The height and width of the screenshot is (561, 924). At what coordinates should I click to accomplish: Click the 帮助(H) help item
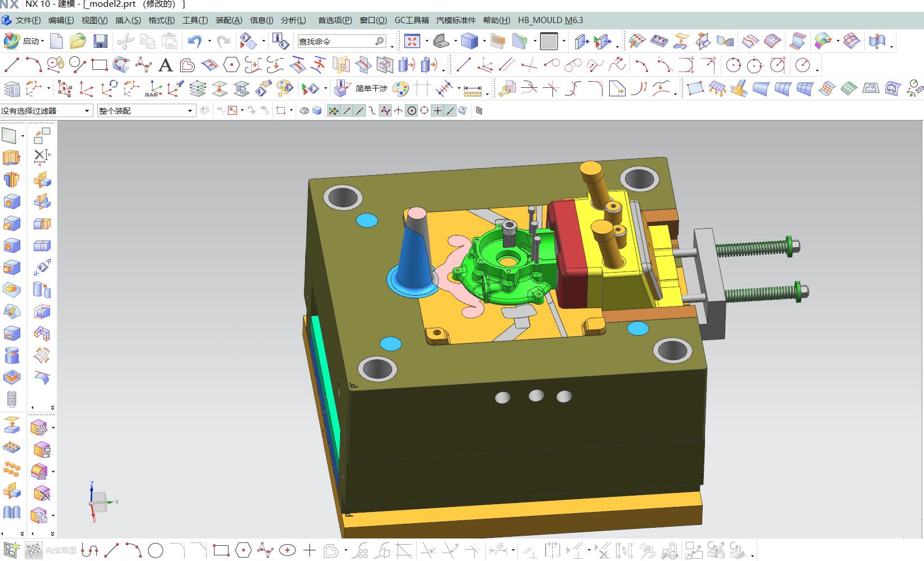click(497, 20)
